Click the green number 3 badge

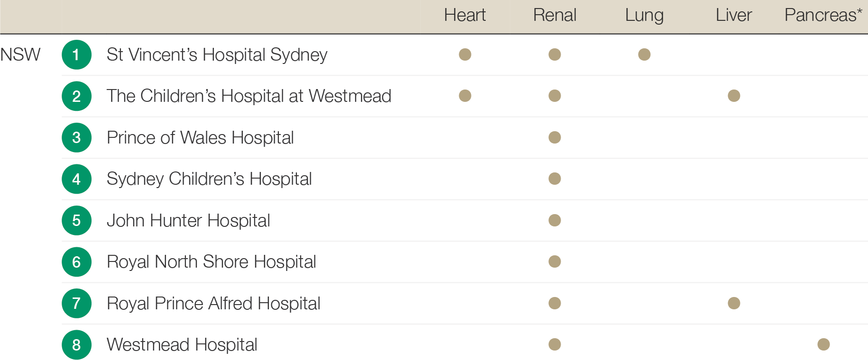click(76, 138)
